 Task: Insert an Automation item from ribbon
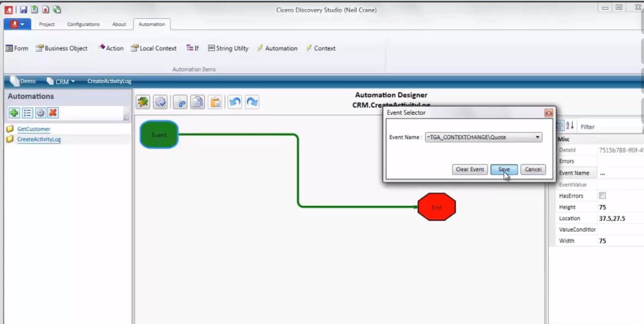pos(277,48)
